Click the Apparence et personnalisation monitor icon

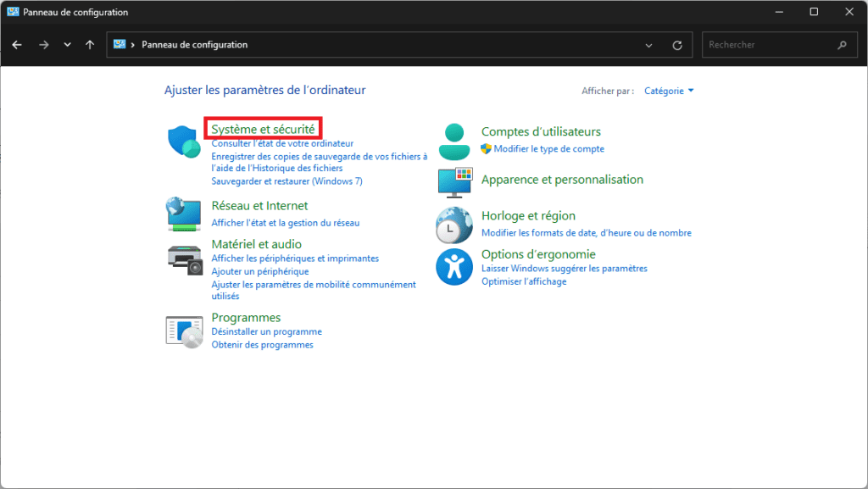[x=454, y=182]
